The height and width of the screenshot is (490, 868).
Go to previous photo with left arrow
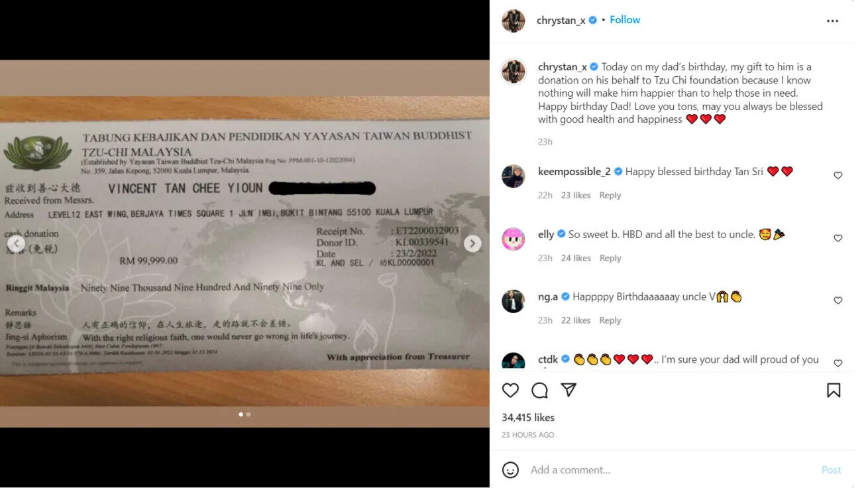pyautogui.click(x=17, y=244)
